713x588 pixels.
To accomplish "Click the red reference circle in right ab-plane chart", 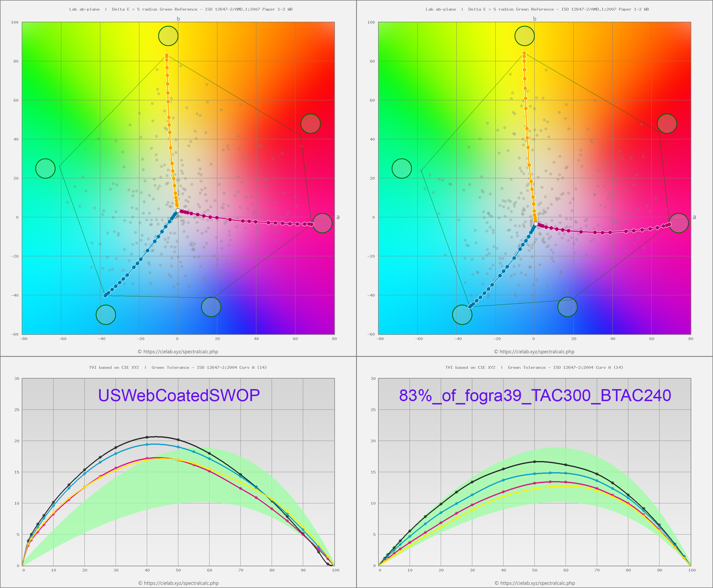I will pyautogui.click(x=667, y=124).
